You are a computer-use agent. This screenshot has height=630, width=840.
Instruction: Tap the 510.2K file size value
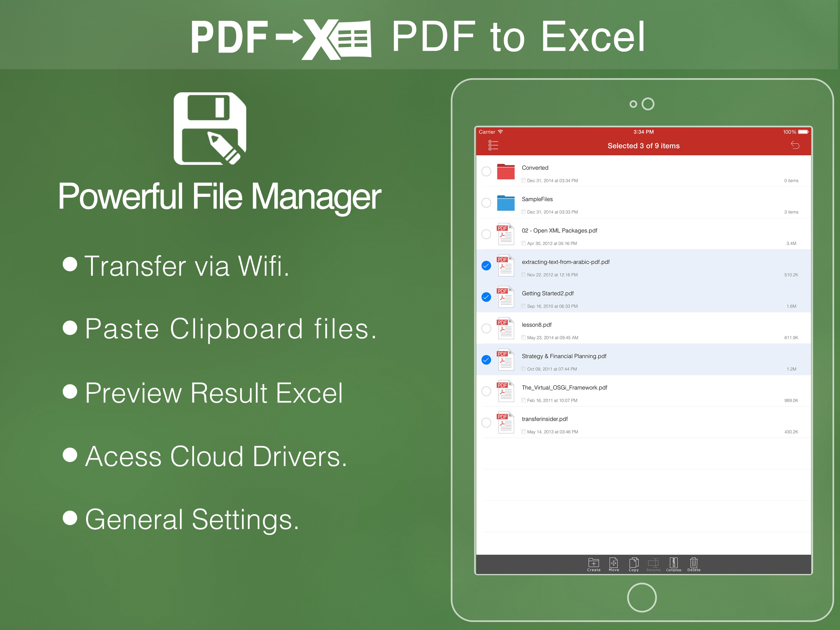click(x=791, y=275)
